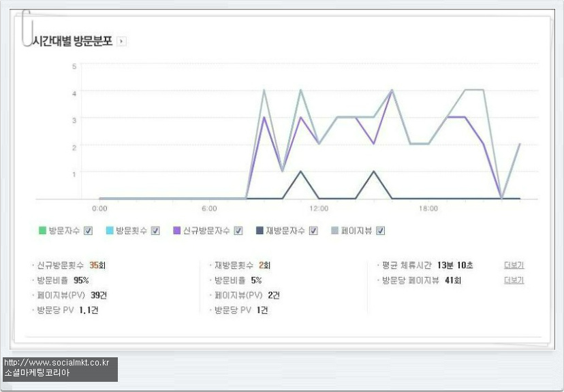This screenshot has height=392, width=564.
Task: Click the 페이지뷰 peak at 9:00
Action: (264, 91)
